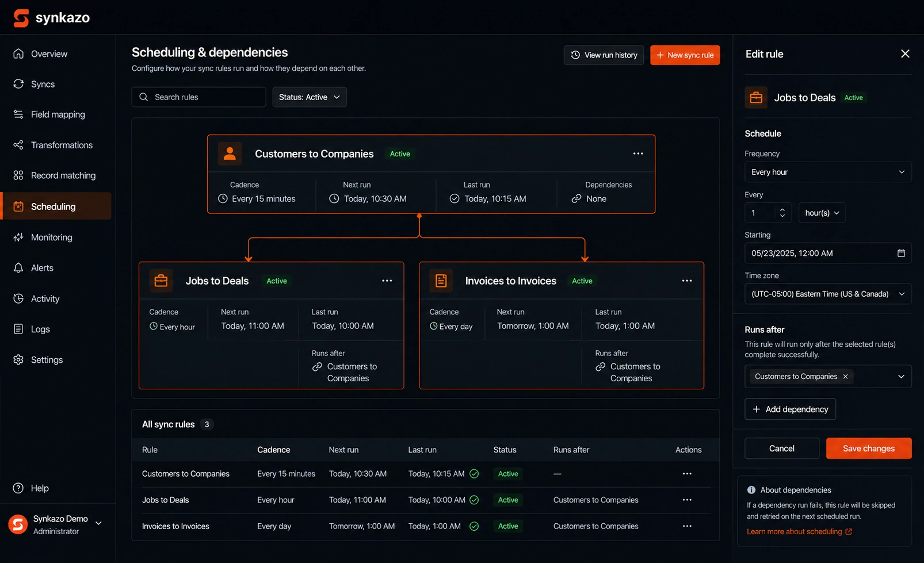Click Customers to Companies in rules table
This screenshot has height=563, width=924.
tap(186, 474)
